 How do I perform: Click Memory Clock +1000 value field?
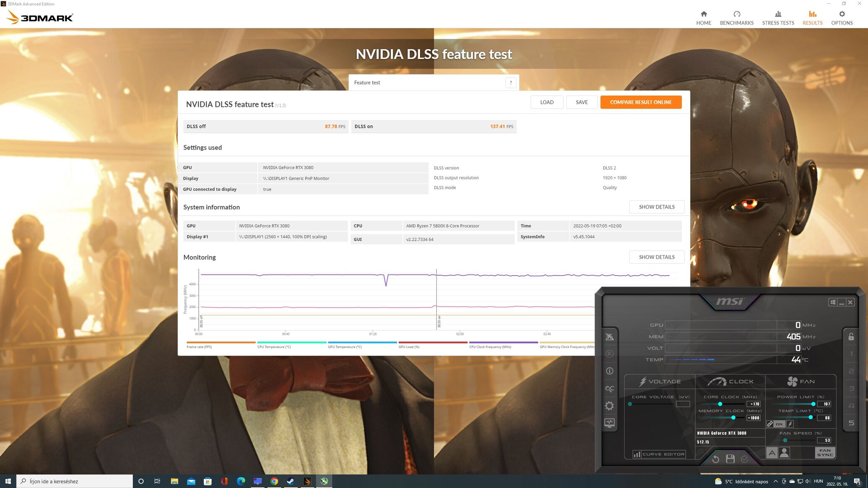click(753, 418)
